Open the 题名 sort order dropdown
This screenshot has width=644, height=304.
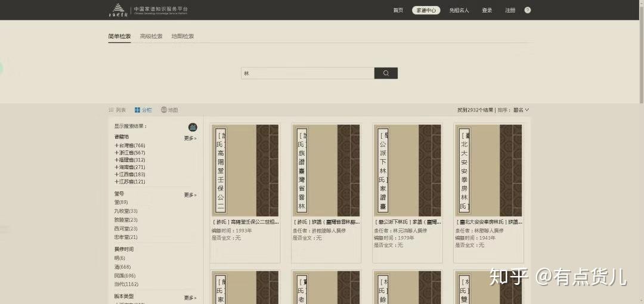pyautogui.click(x=521, y=110)
